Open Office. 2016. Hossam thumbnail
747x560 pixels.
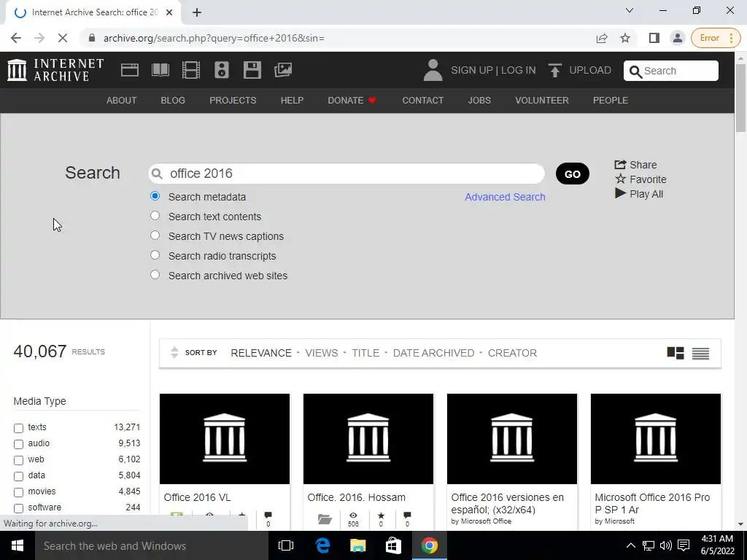click(x=368, y=438)
